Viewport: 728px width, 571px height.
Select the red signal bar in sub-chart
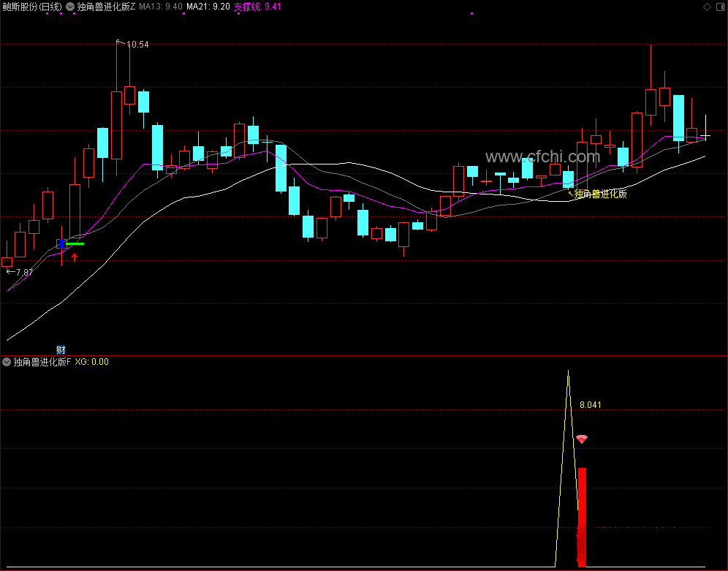[582, 517]
